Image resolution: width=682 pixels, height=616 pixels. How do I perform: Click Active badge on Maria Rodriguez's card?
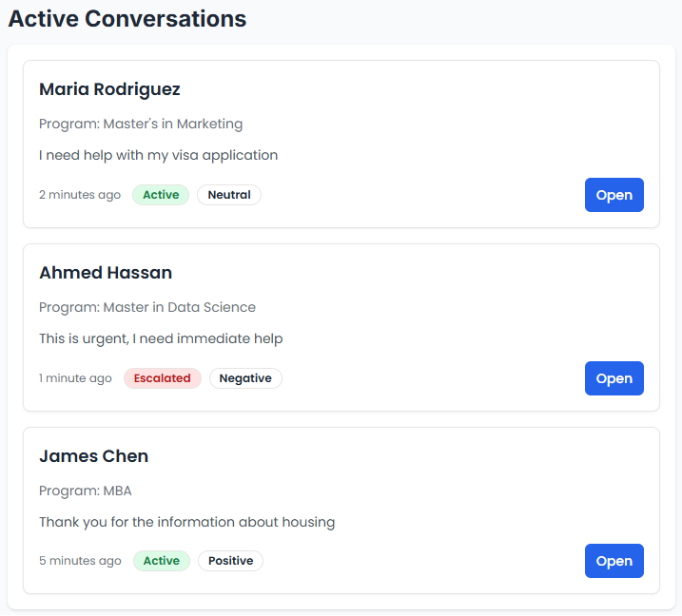161,195
